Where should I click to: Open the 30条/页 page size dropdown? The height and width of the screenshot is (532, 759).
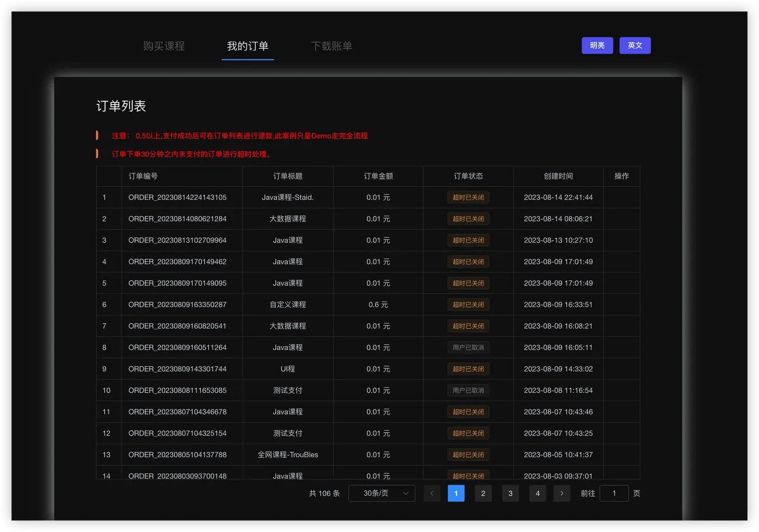click(x=382, y=493)
